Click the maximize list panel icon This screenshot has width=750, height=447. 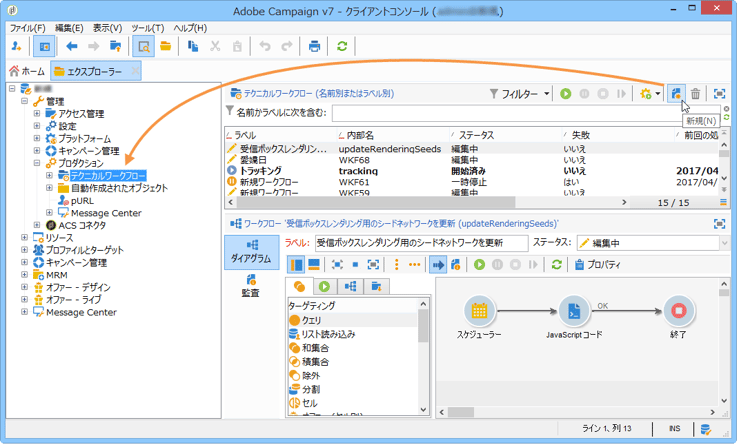(x=719, y=94)
